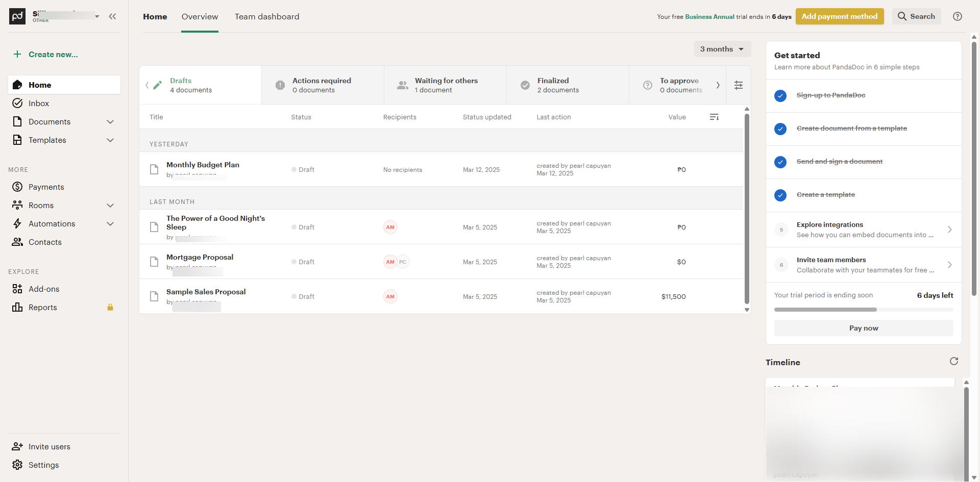Click the trial period progress bar

pyautogui.click(x=863, y=310)
